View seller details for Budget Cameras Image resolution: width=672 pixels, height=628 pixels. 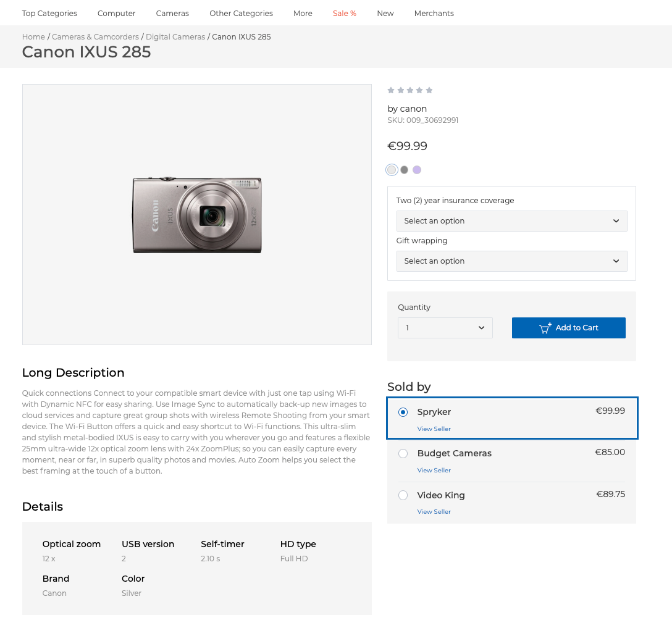pos(434,471)
